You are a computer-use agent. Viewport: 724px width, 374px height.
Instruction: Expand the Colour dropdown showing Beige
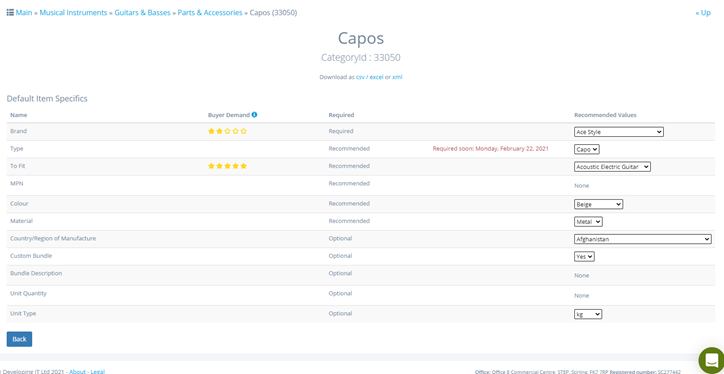pos(598,204)
